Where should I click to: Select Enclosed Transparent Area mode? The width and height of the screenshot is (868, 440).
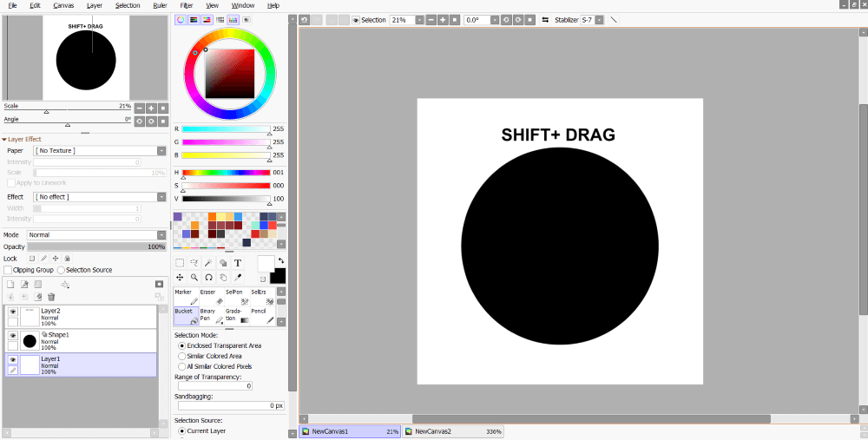tap(181, 345)
